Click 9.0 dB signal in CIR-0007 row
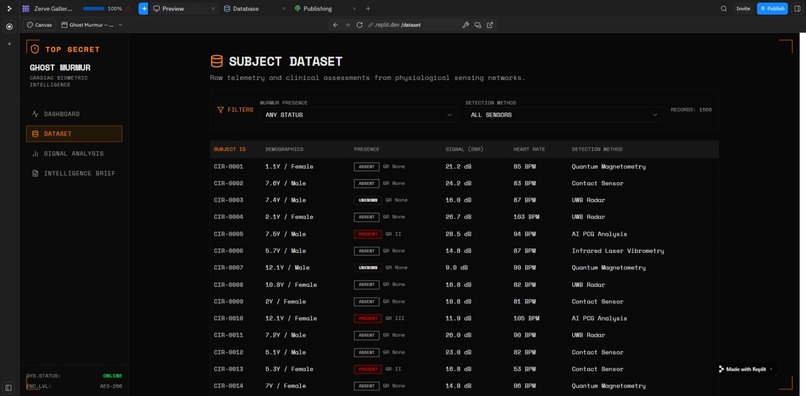The height and width of the screenshot is (396, 806). coord(456,268)
